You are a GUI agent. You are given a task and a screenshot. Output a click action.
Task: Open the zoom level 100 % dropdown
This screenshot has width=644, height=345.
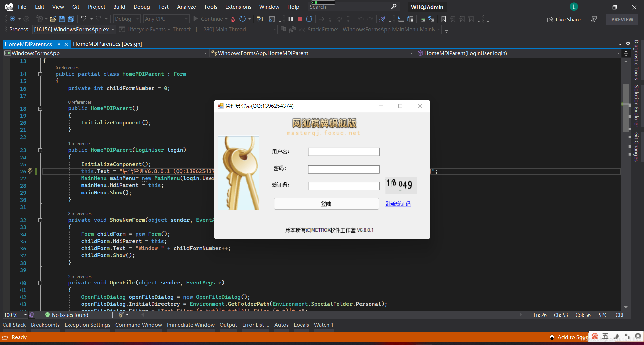[15, 315]
